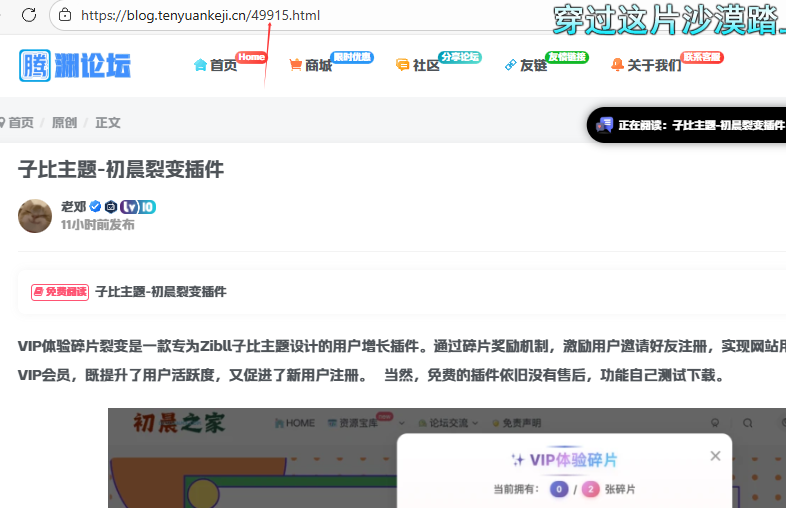Close the VIP体验碎片 popup
This screenshot has width=786, height=508.
[715, 456]
